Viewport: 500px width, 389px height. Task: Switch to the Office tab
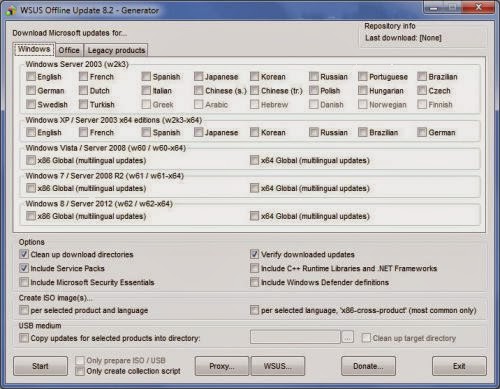[69, 50]
